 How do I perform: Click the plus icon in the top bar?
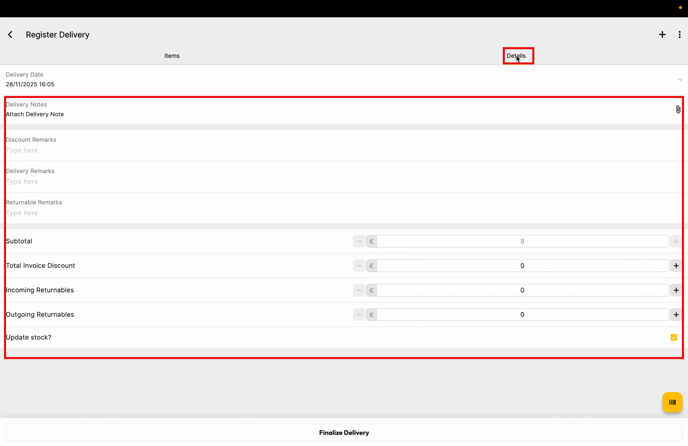(x=662, y=35)
